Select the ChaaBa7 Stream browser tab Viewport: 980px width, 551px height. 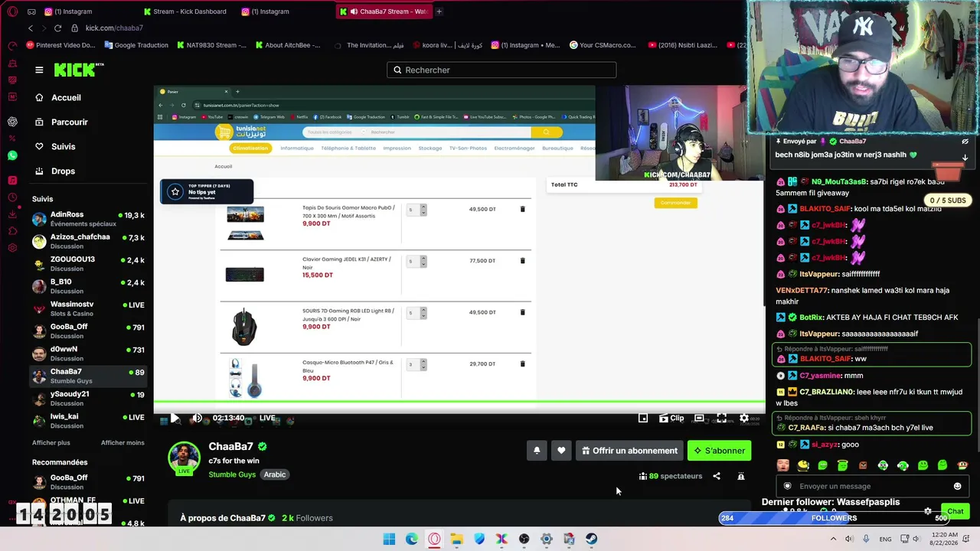(x=384, y=11)
